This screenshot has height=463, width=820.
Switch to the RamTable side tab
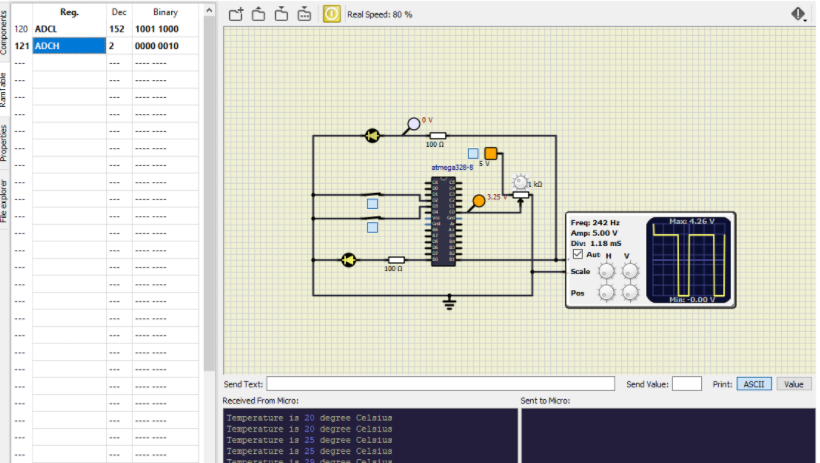[x=4, y=89]
